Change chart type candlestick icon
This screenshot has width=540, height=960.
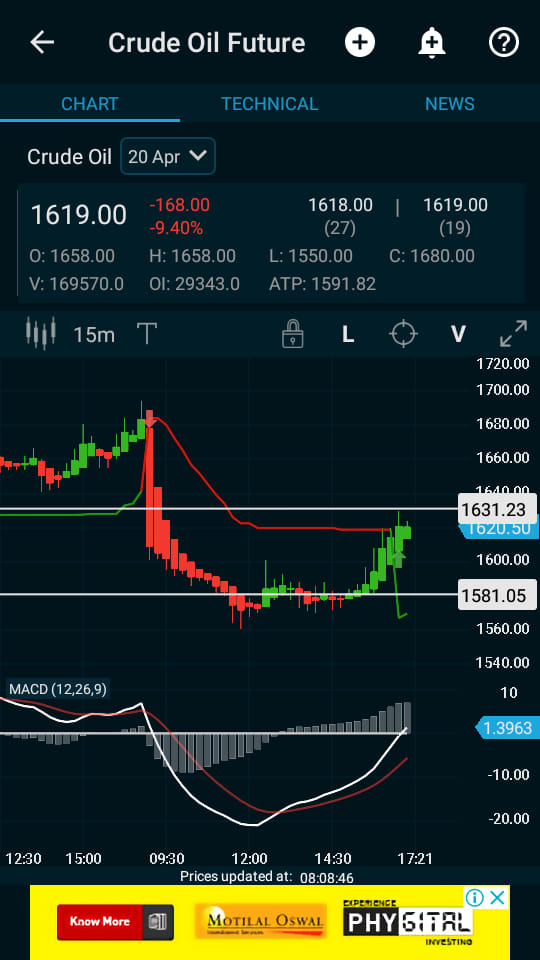[x=41, y=333]
